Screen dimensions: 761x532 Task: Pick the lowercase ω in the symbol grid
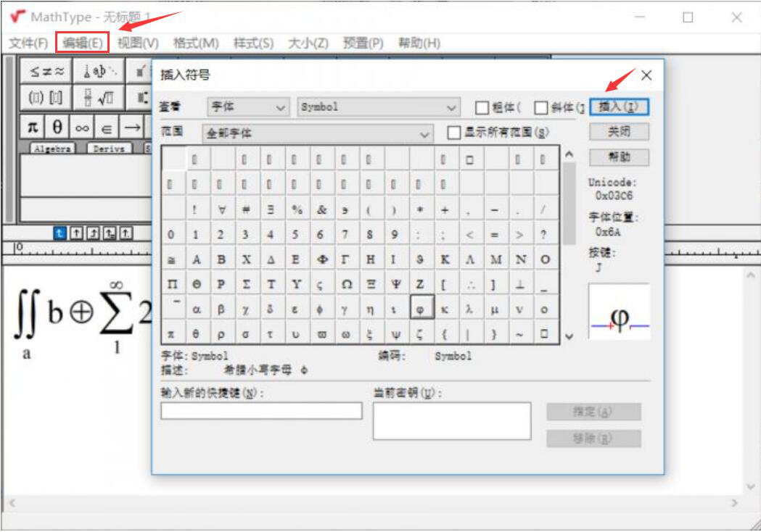pyautogui.click(x=346, y=333)
